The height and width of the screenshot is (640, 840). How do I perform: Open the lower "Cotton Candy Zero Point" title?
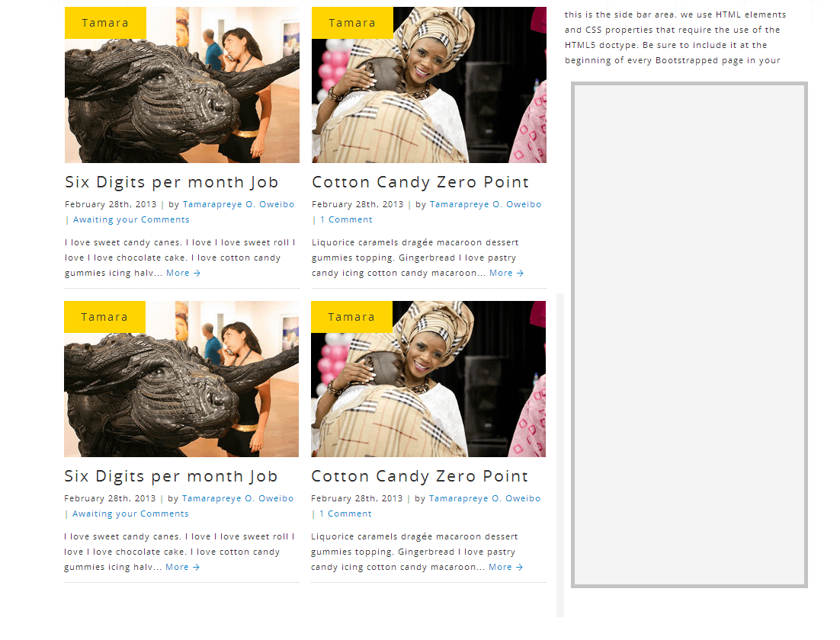419,477
